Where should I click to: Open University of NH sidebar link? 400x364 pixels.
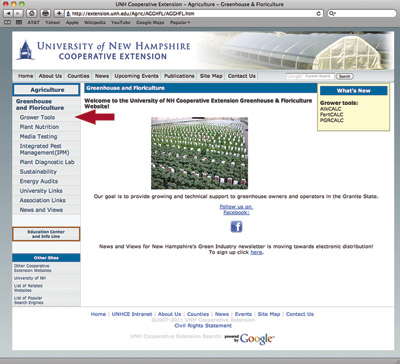30,278
